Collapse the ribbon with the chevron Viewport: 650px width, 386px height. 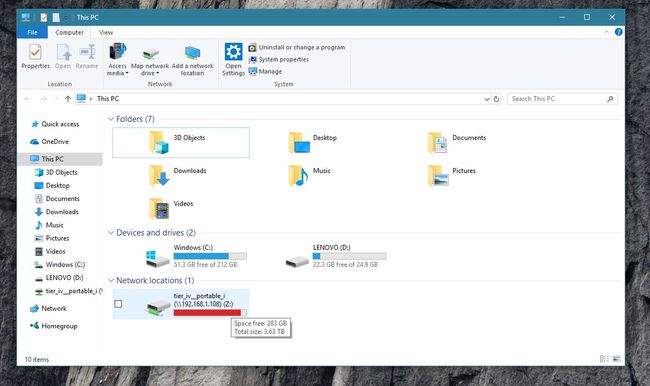pyautogui.click(x=606, y=32)
